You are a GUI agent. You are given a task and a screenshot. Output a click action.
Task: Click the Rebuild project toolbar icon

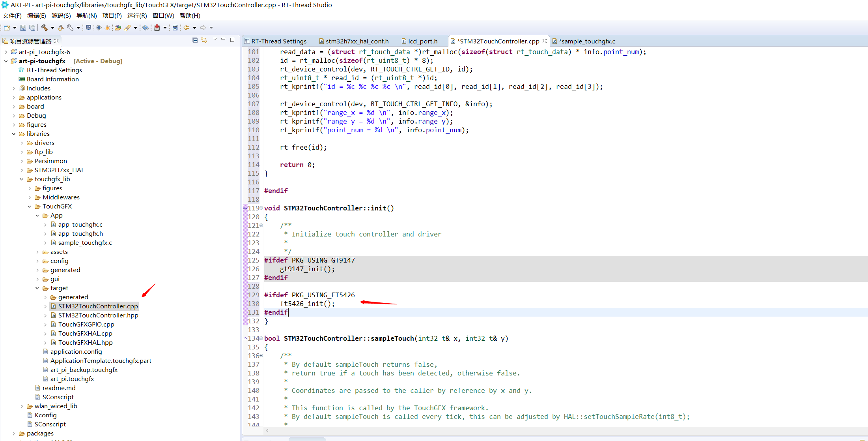click(x=61, y=28)
